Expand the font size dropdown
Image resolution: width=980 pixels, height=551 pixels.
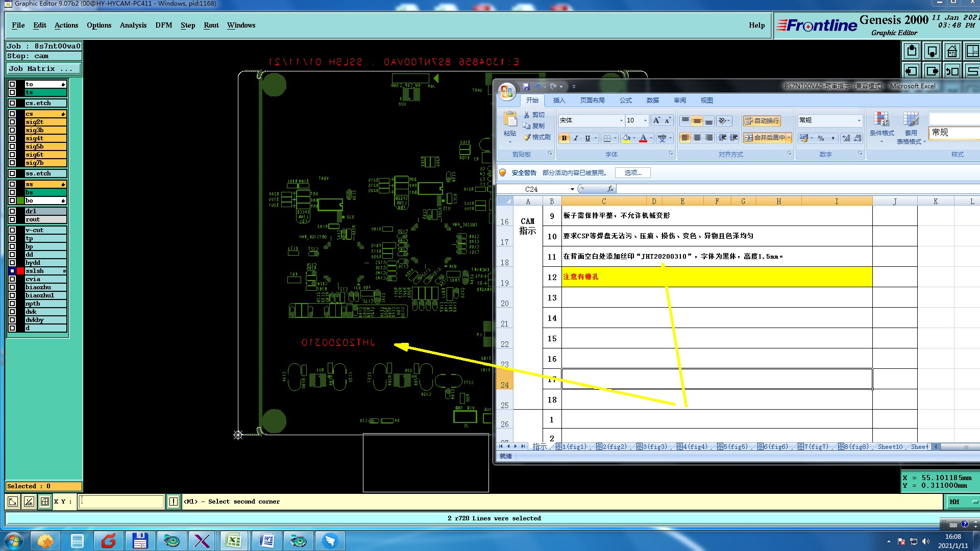click(645, 120)
